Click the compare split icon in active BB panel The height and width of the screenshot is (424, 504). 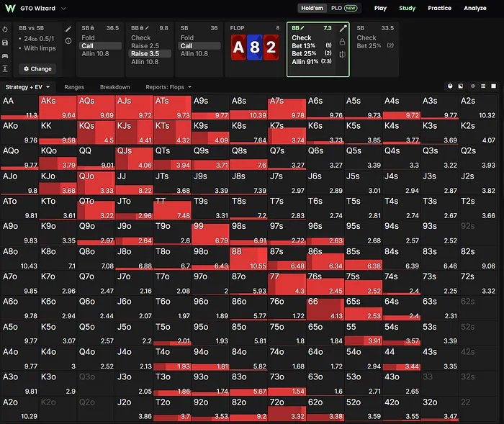coord(342,54)
